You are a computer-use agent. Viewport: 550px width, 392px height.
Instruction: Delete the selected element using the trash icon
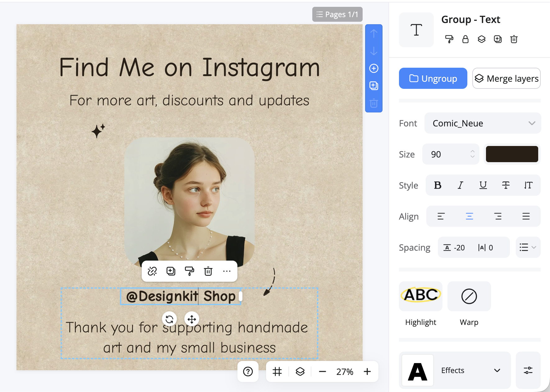tap(208, 271)
